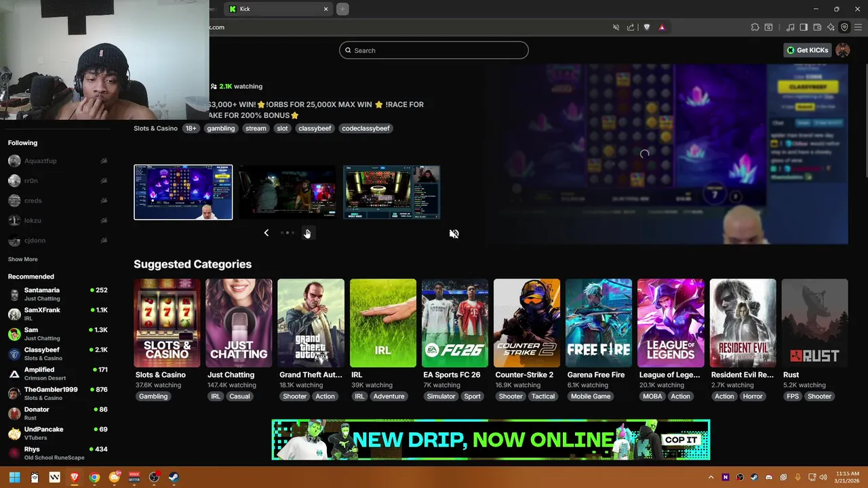Open the Garena Free Fire category
This screenshot has width=868, height=488.
(599, 323)
